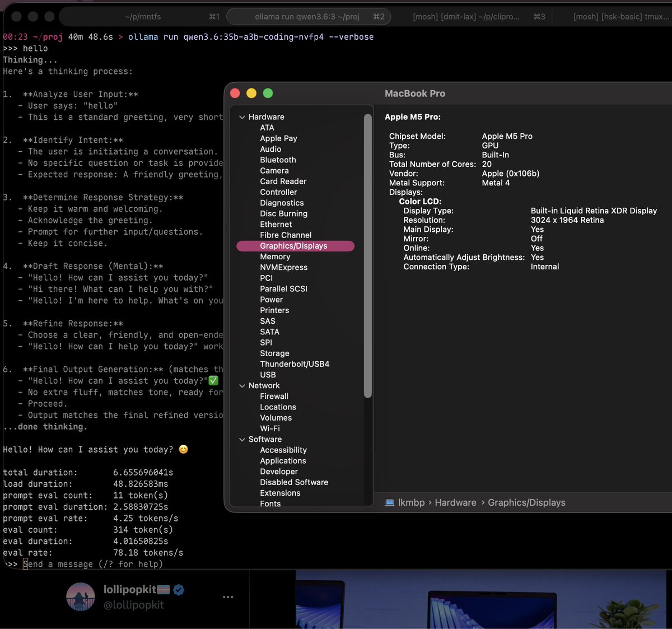Click lollipopkit's verified badge icon

pyautogui.click(x=178, y=589)
